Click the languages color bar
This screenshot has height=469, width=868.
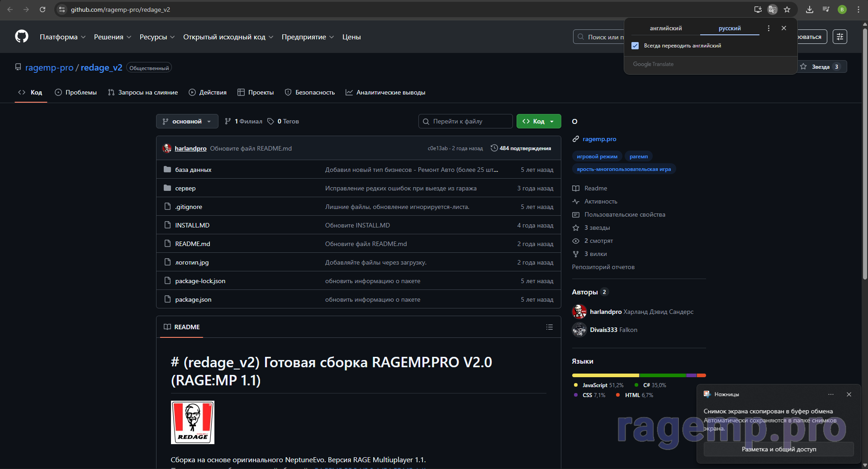pyautogui.click(x=638, y=375)
